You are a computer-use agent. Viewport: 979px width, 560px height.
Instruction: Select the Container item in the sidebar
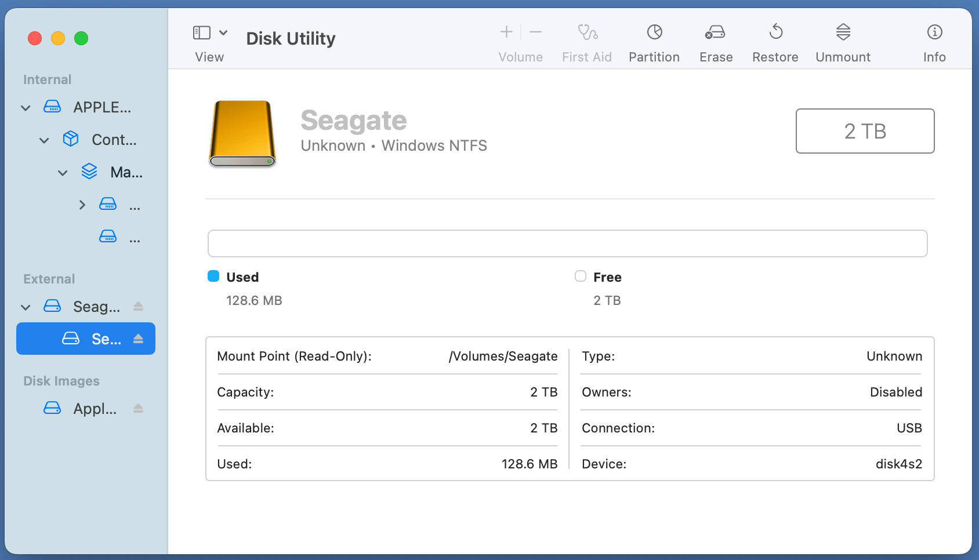tap(114, 139)
